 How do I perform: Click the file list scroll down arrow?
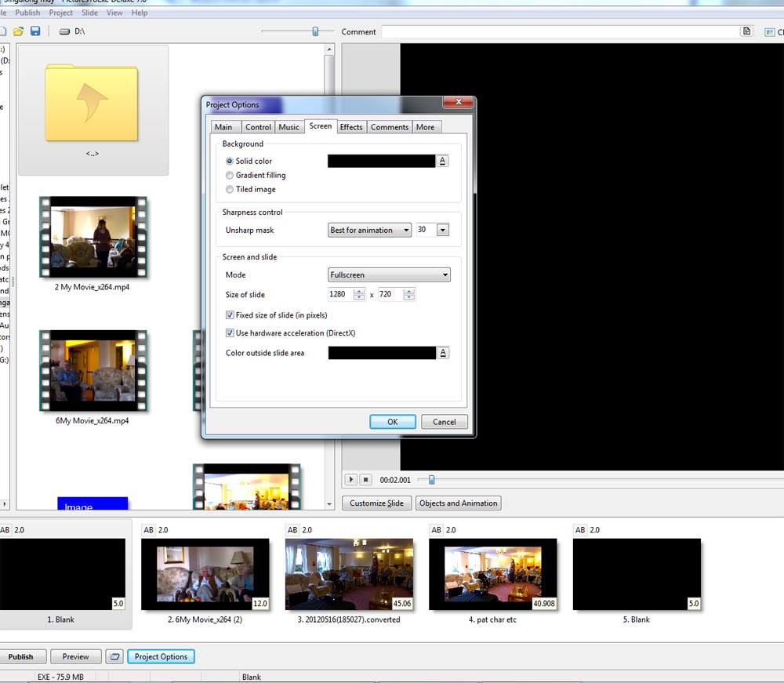point(329,504)
